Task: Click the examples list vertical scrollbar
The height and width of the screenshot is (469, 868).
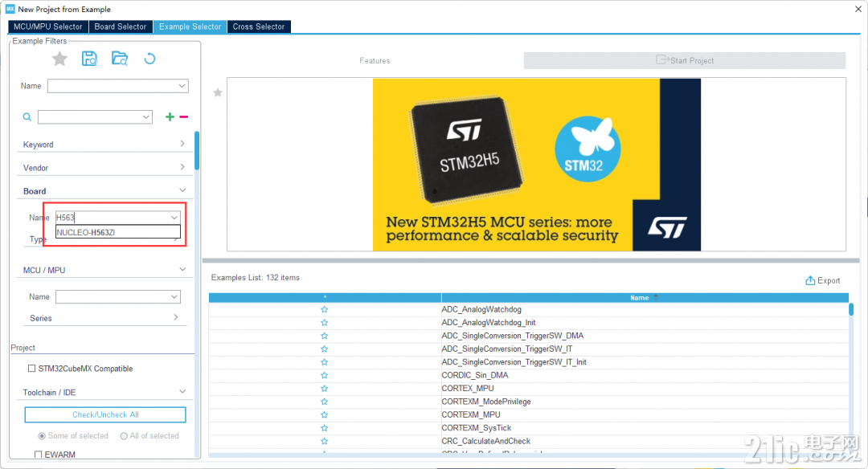Action: point(851,309)
